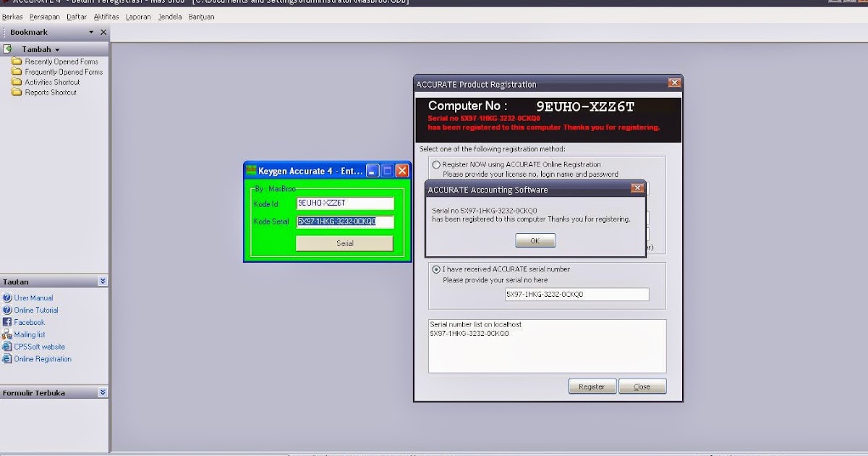Open the Bantuan menu

202,17
